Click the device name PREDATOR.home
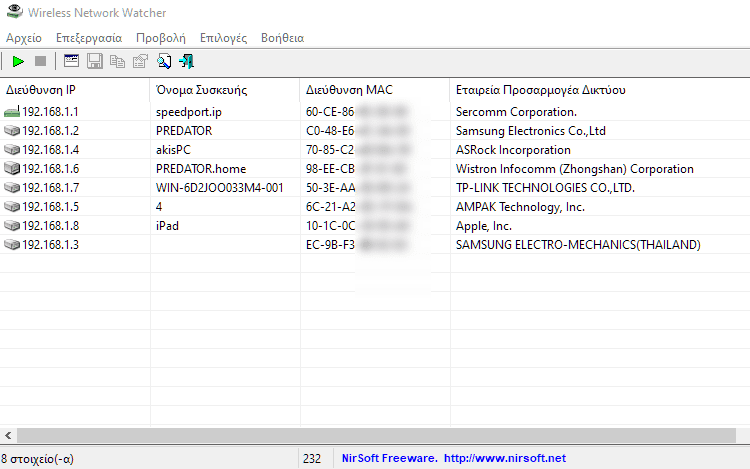750x469 pixels. point(201,169)
